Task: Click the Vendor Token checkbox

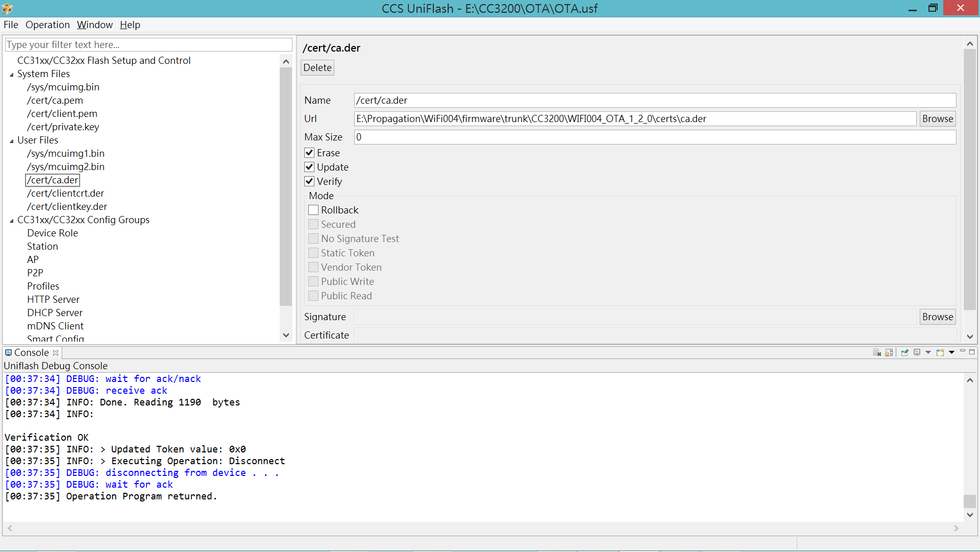Action: pos(313,267)
